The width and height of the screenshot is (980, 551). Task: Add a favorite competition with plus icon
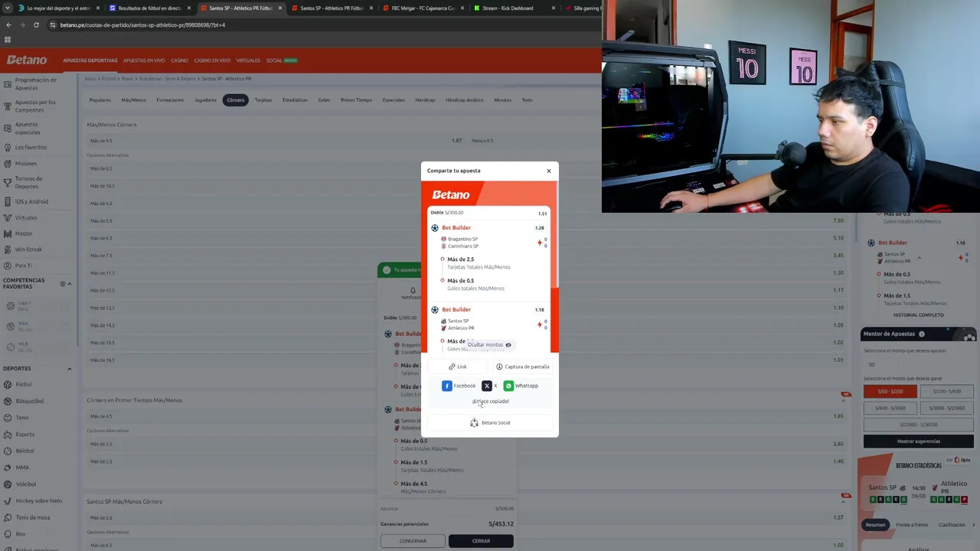coord(63,284)
